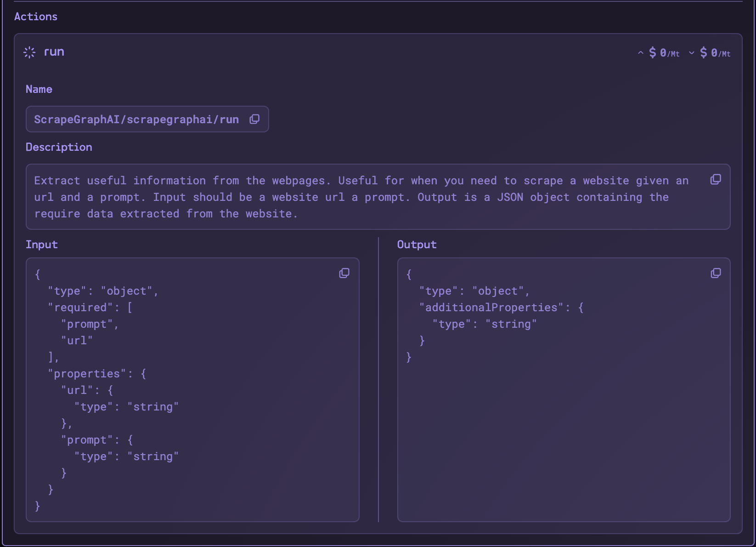Click the Actions section heading
The width and height of the screenshot is (756, 547).
pos(36,17)
